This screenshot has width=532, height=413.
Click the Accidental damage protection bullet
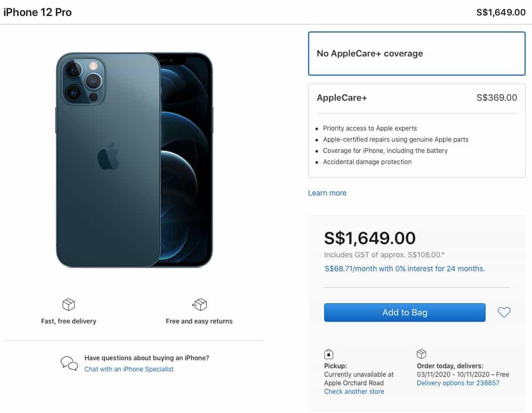tap(367, 162)
